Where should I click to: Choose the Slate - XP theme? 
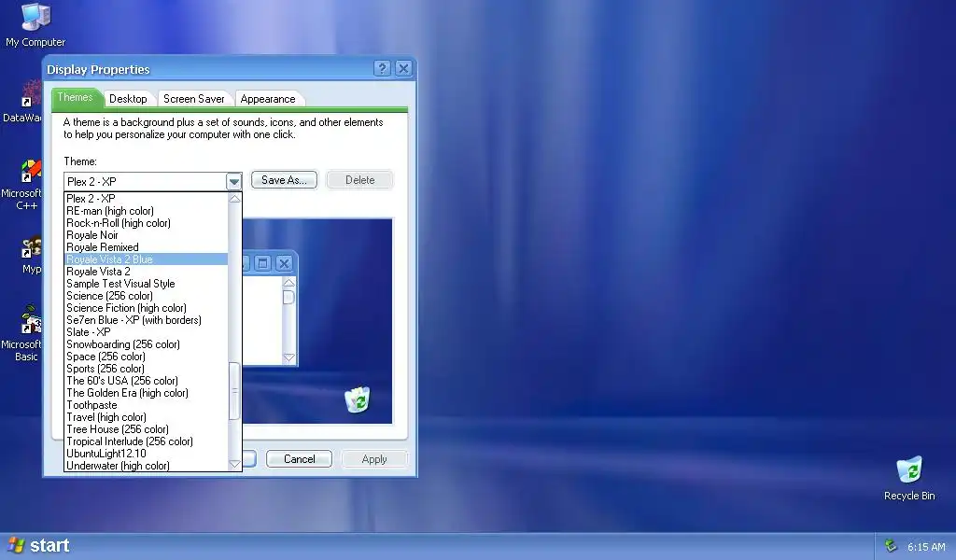[x=147, y=332]
